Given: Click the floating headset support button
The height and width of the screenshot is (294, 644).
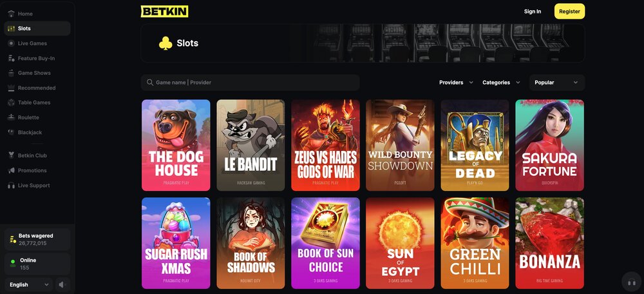Looking at the screenshot, I should pos(631,282).
